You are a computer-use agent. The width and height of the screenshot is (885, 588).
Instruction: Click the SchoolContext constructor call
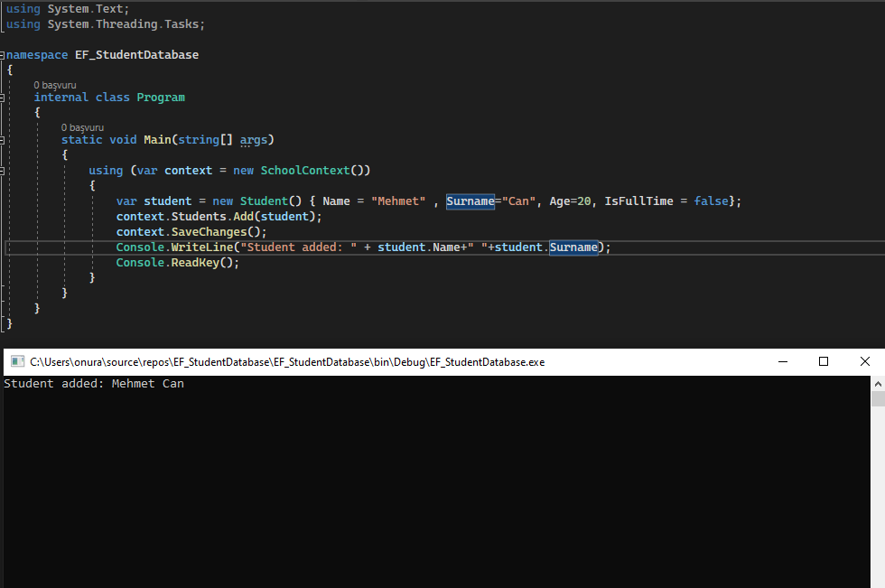(303, 170)
